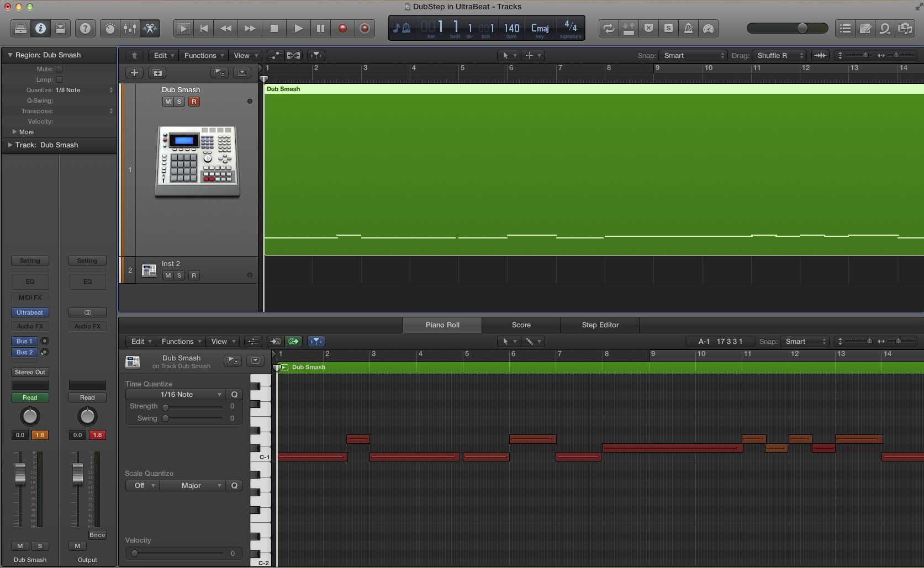Click the Bnce bounce button

click(97, 535)
